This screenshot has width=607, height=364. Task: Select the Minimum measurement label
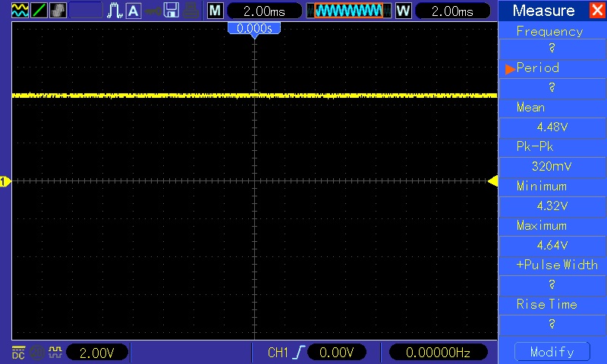point(542,186)
